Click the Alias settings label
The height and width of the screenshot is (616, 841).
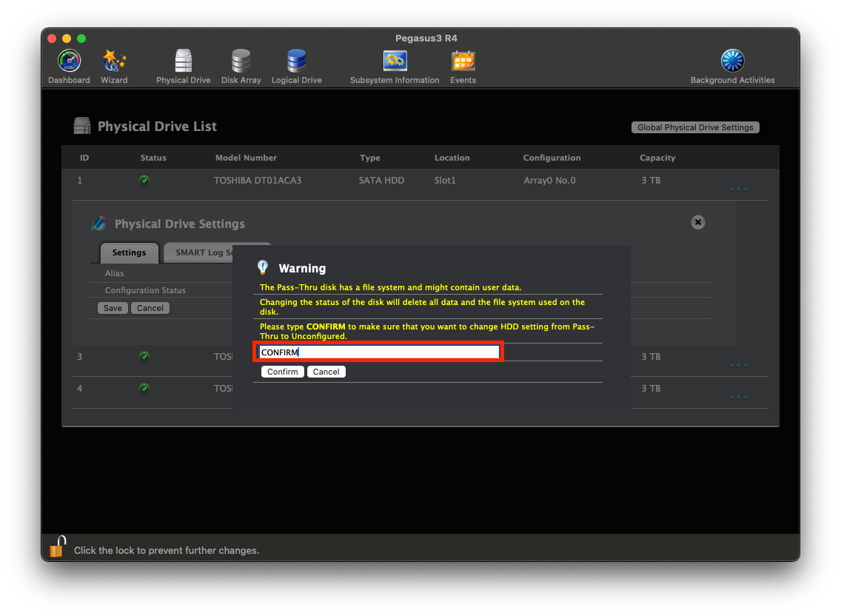(114, 273)
